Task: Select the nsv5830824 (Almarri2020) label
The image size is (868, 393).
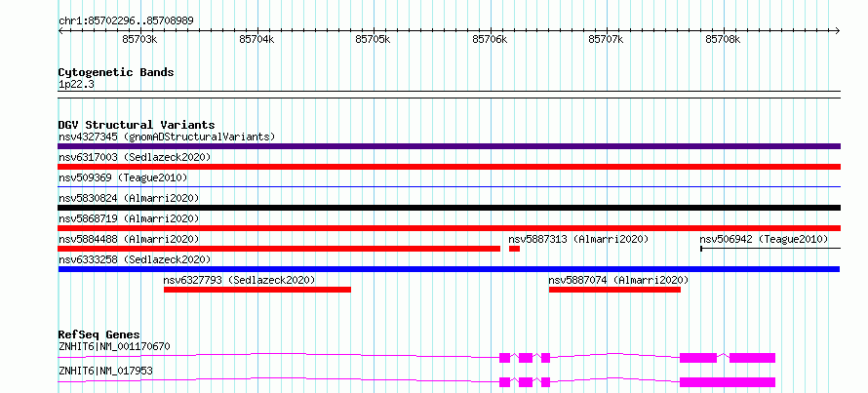Action: [129, 198]
